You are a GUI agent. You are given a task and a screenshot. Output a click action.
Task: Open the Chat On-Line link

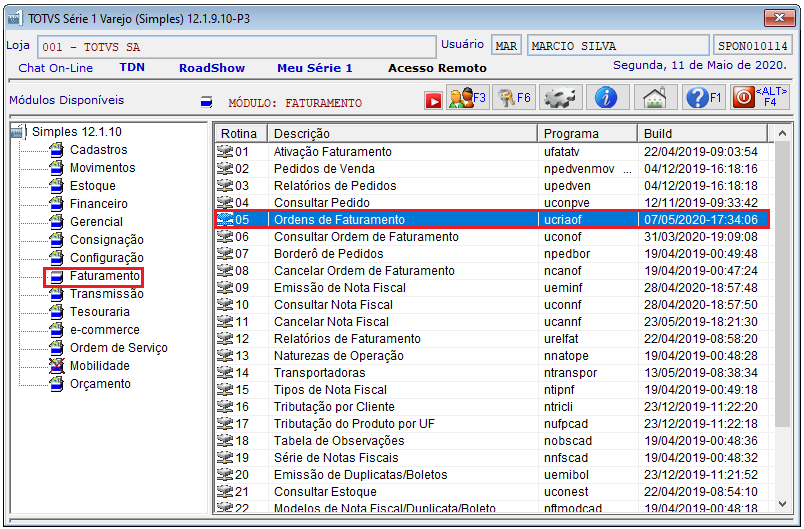pyautogui.click(x=55, y=68)
